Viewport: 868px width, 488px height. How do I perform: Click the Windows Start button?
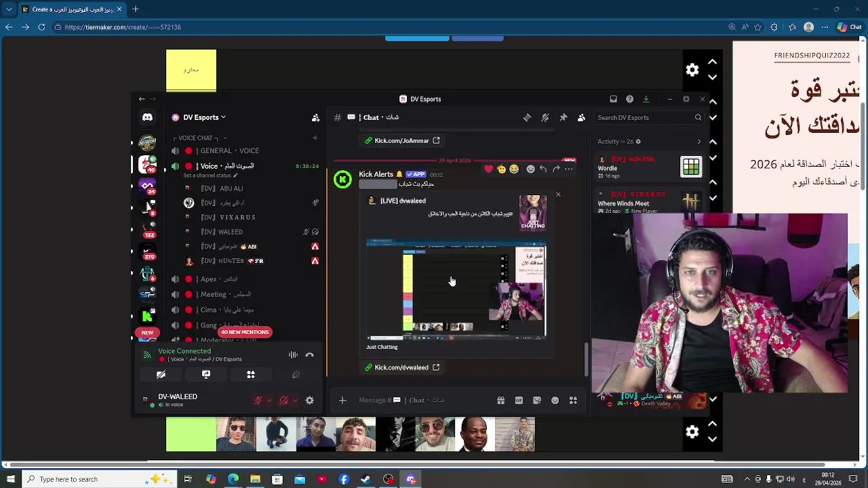point(12,479)
